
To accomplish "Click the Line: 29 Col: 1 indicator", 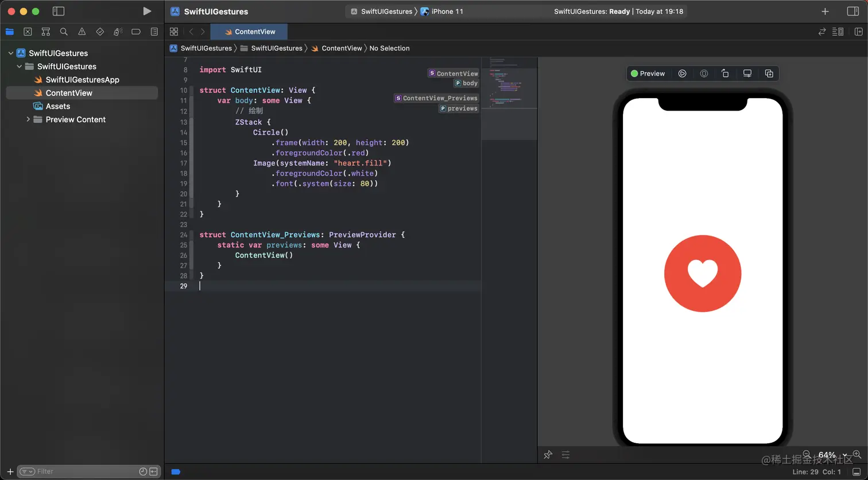I will [x=816, y=472].
